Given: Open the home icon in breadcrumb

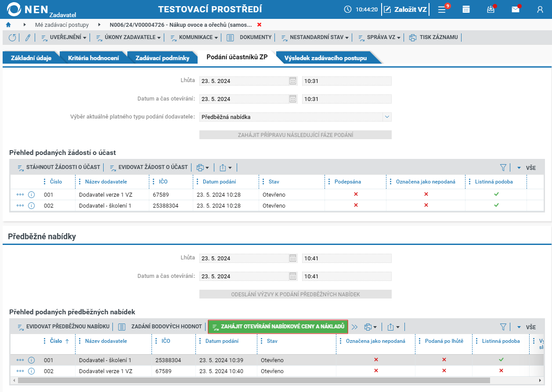Looking at the screenshot, I should tap(8, 25).
